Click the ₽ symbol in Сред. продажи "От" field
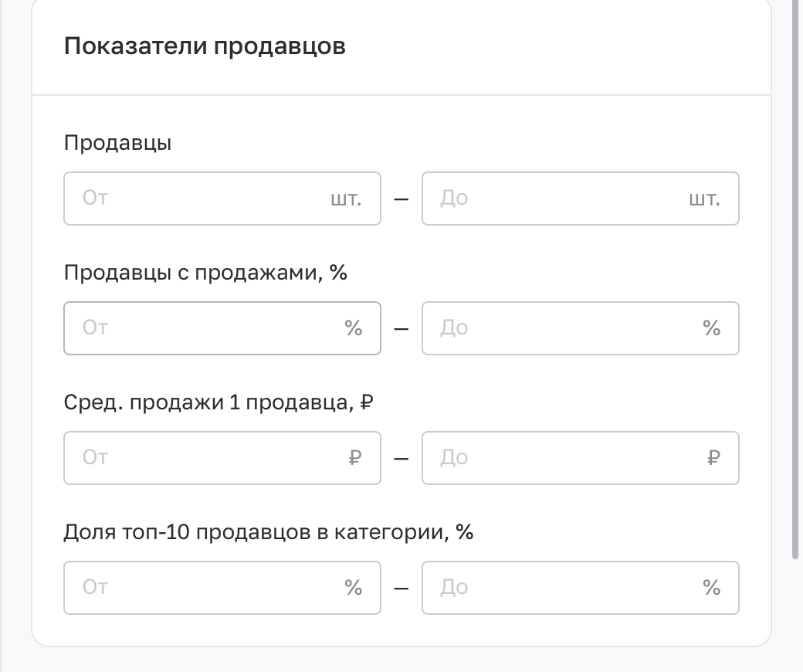Screen dimensions: 803x672 (x=355, y=457)
